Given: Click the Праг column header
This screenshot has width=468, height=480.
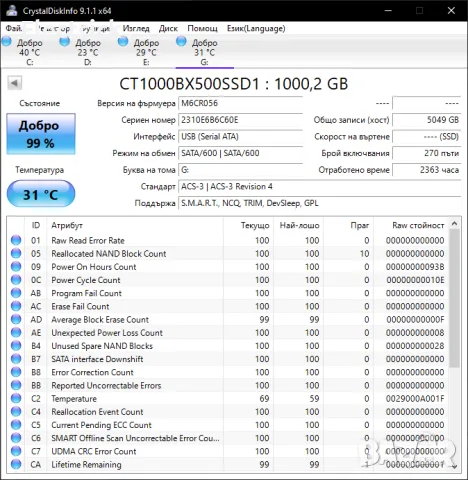Looking at the screenshot, I should (349, 225).
